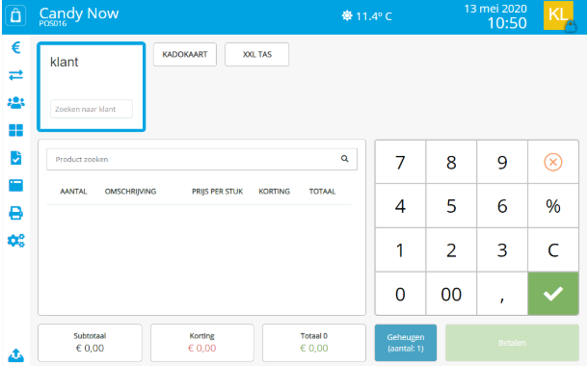This screenshot has height=366, width=588.
Task: Open the KL user profile badge
Action: click(x=559, y=15)
